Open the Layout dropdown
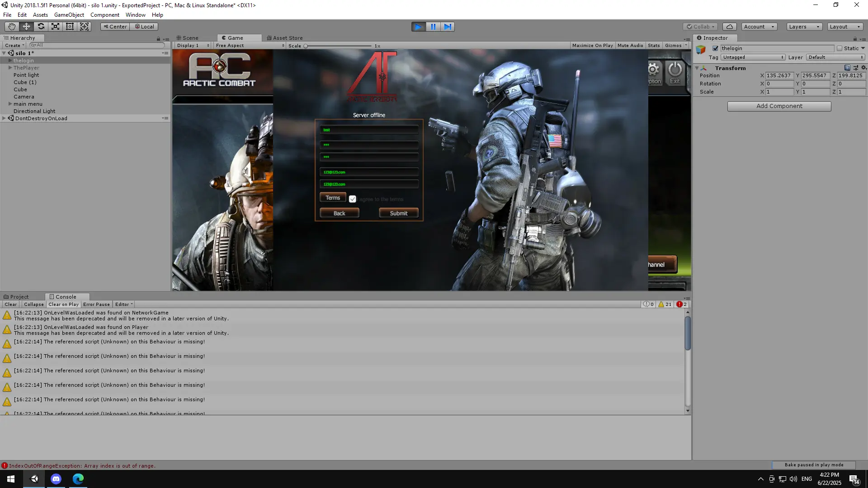The width and height of the screenshot is (868, 488). coord(845,27)
